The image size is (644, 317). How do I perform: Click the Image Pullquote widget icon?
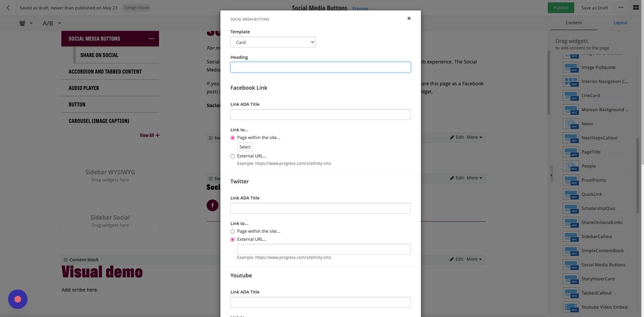[571, 67]
